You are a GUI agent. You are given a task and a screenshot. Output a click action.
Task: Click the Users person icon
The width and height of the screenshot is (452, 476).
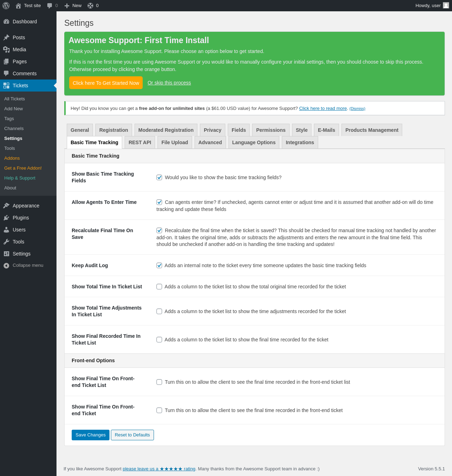(6, 230)
